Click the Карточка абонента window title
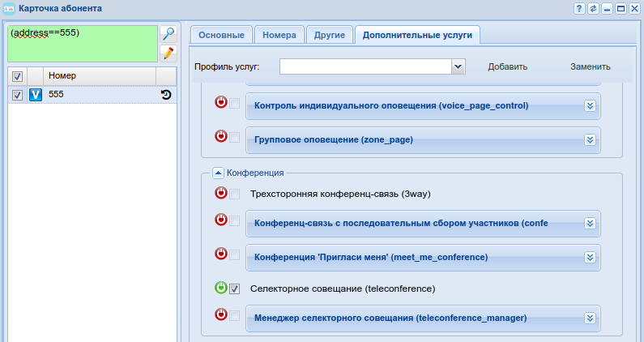The width and height of the screenshot is (644, 342). 61,8
